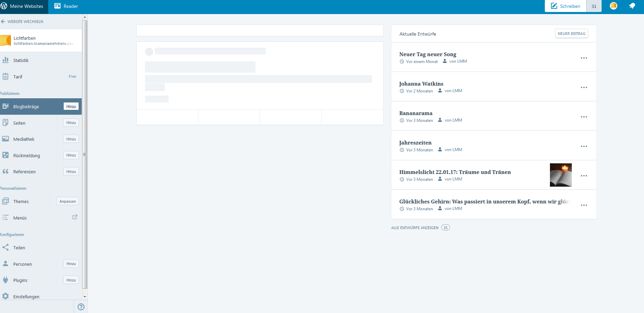The width and height of the screenshot is (644, 313).
Task: Click the Mediathek image icon
Action: tap(5, 139)
